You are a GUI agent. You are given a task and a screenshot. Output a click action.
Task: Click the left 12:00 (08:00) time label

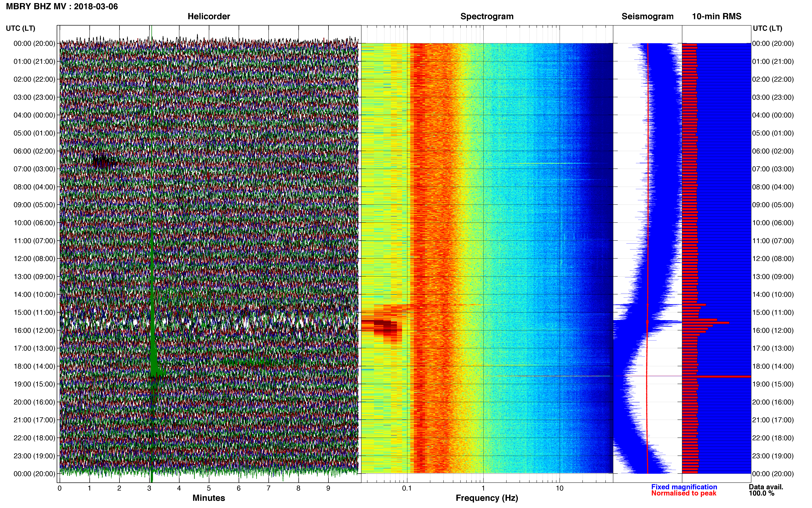click(34, 259)
